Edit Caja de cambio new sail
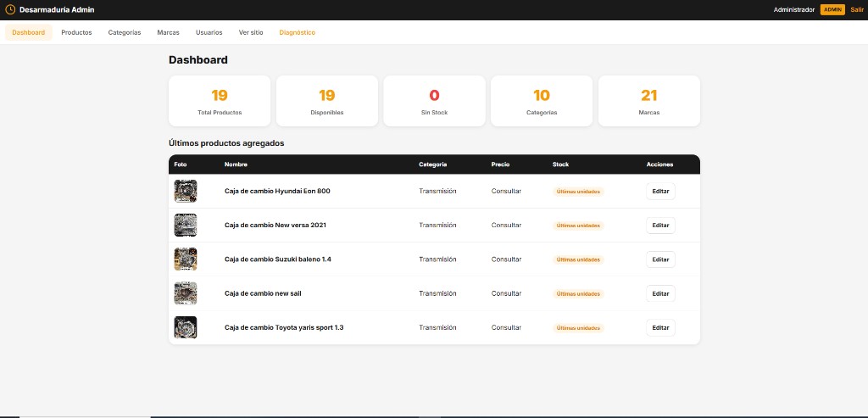Image resolution: width=868 pixels, height=418 pixels. [660, 293]
